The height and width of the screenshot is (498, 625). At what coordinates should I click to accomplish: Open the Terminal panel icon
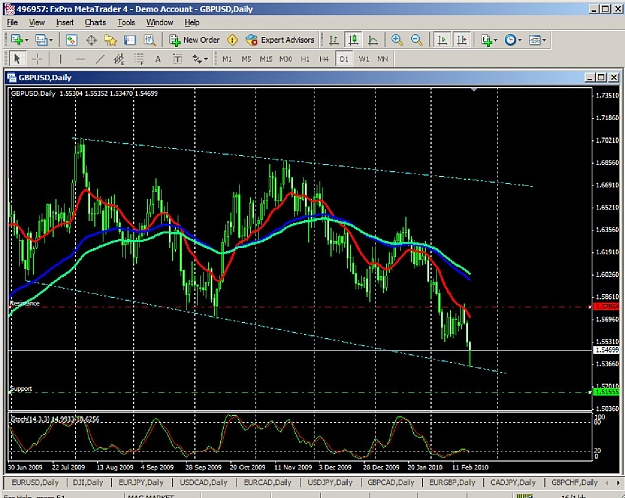[x=130, y=40]
